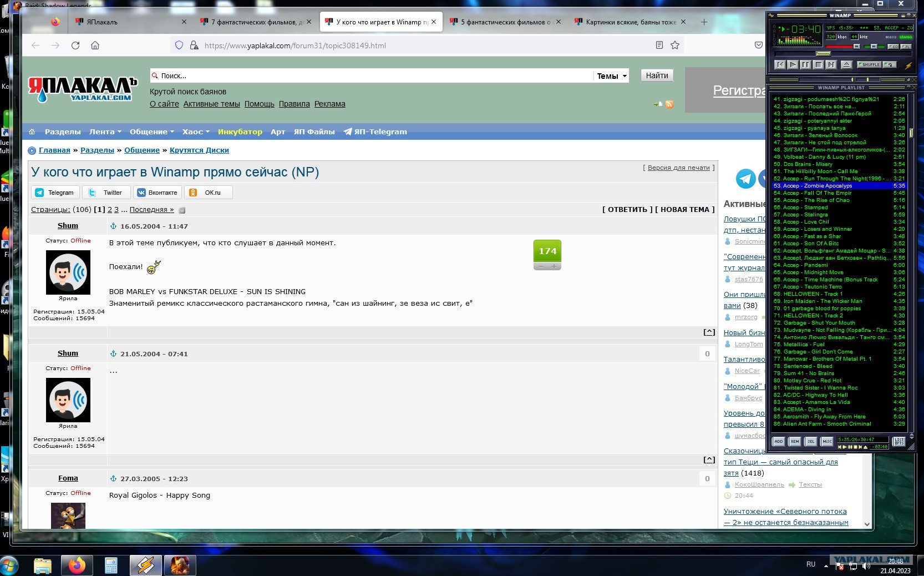Switch to '5 фантастических фильмов' tab
The height and width of the screenshot is (576, 924).
pos(506,22)
